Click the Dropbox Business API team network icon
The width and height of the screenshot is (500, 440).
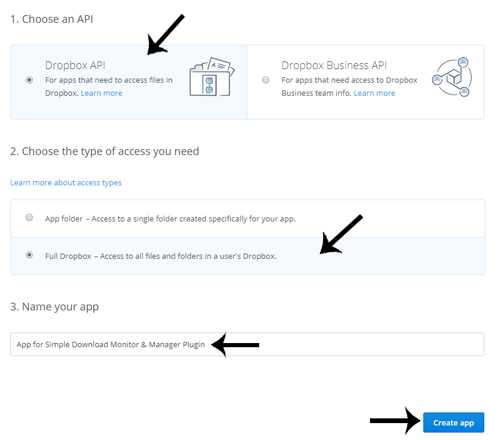point(452,77)
